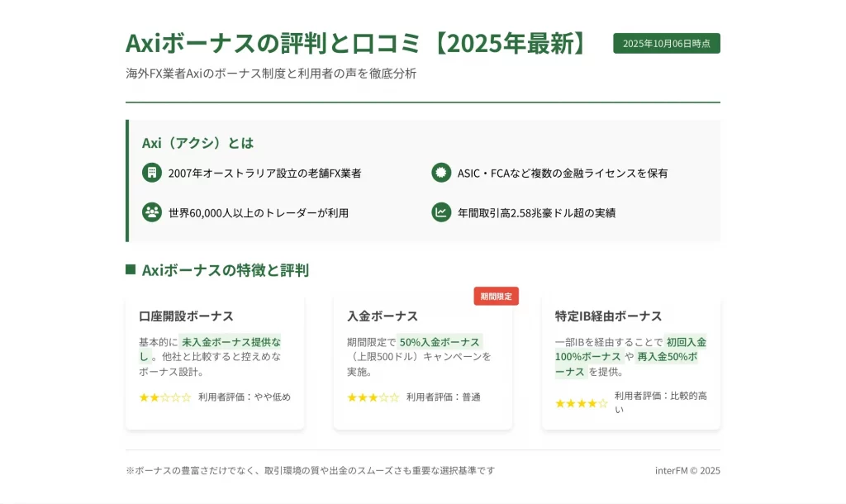Click the users group icon beside 世界60,000人以上

[x=152, y=212]
